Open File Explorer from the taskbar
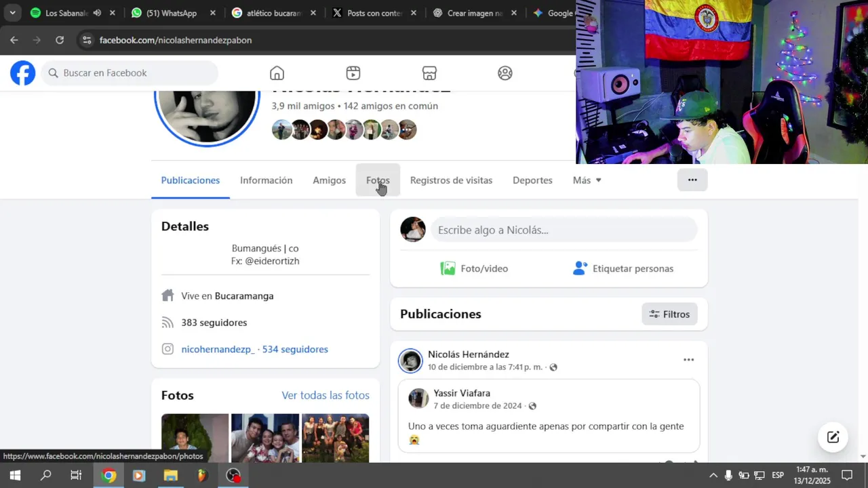This screenshot has width=868, height=488. click(x=170, y=476)
